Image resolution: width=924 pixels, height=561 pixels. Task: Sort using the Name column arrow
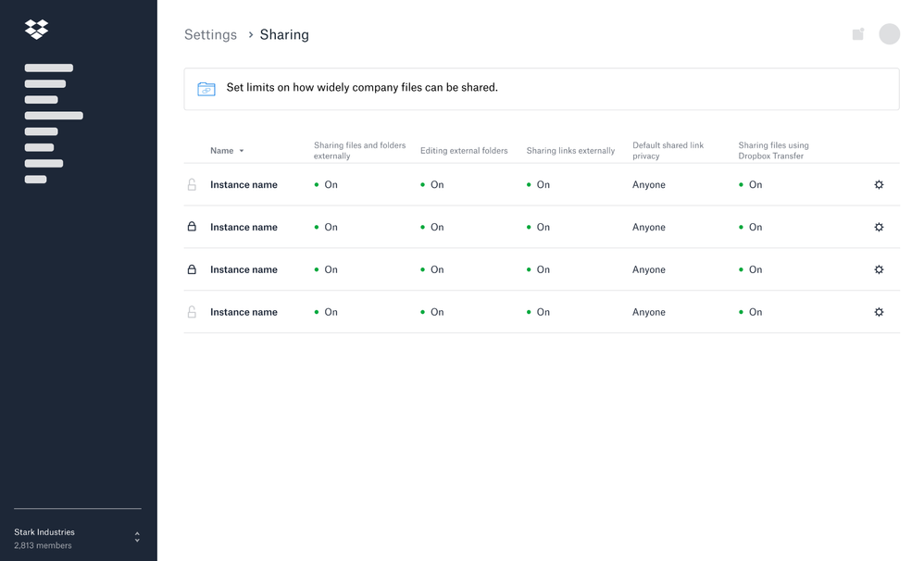242,151
